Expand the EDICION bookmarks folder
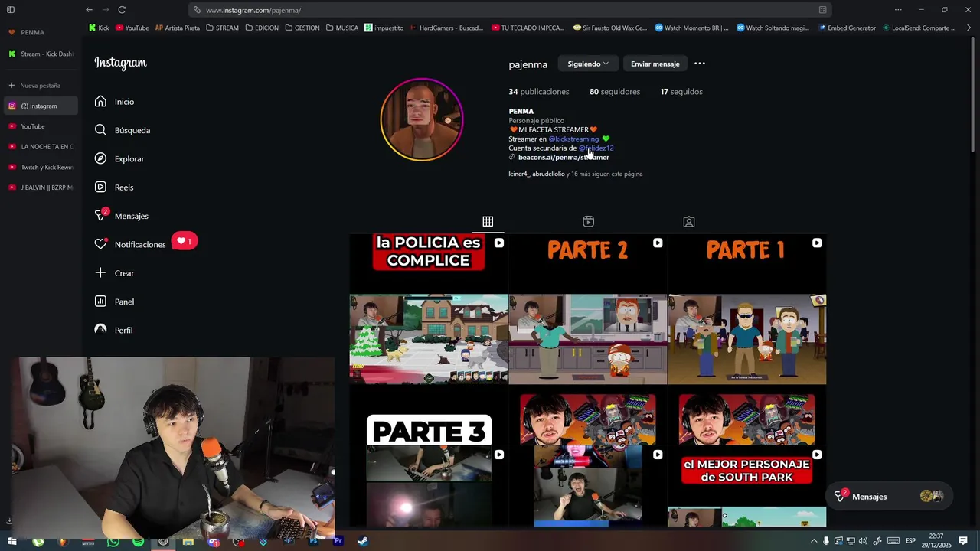The width and height of the screenshot is (980, 551). pos(262,28)
